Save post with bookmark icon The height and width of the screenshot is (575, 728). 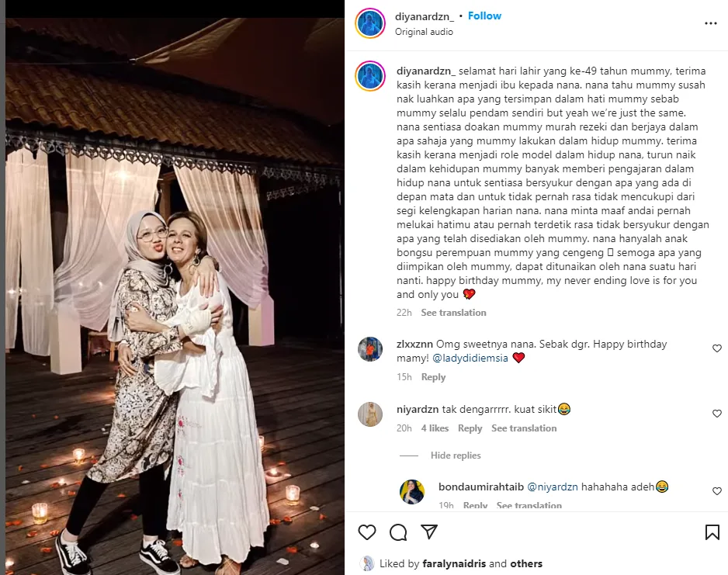(712, 532)
